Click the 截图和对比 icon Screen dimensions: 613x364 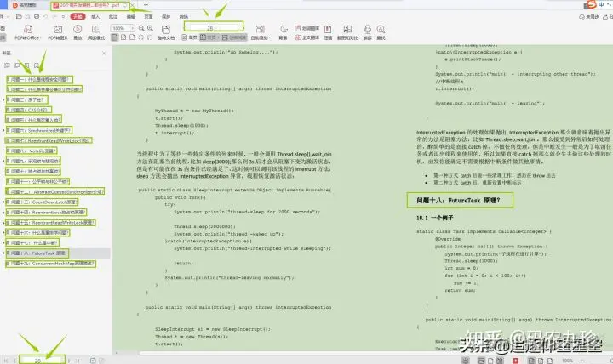point(347,29)
